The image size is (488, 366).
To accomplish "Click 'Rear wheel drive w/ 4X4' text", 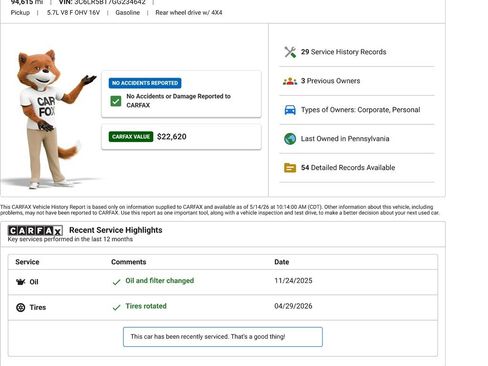I will [189, 13].
